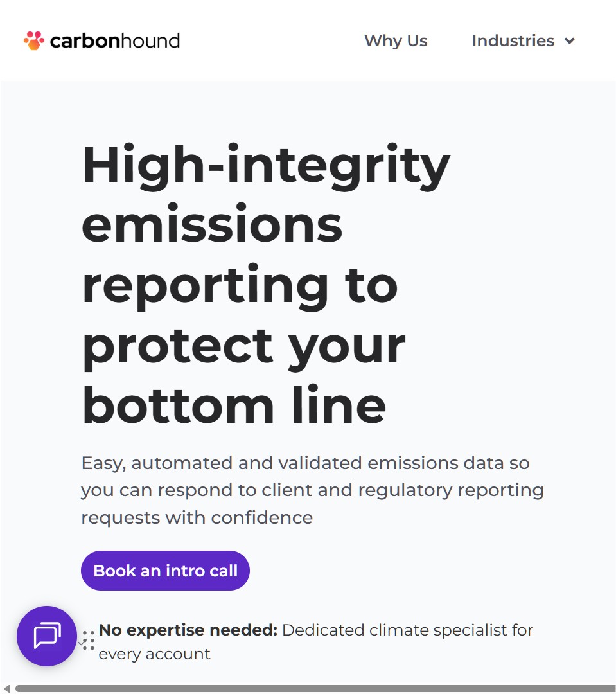616x694 pixels.
Task: Click the dotted drag handle icon
Action: tap(89, 640)
